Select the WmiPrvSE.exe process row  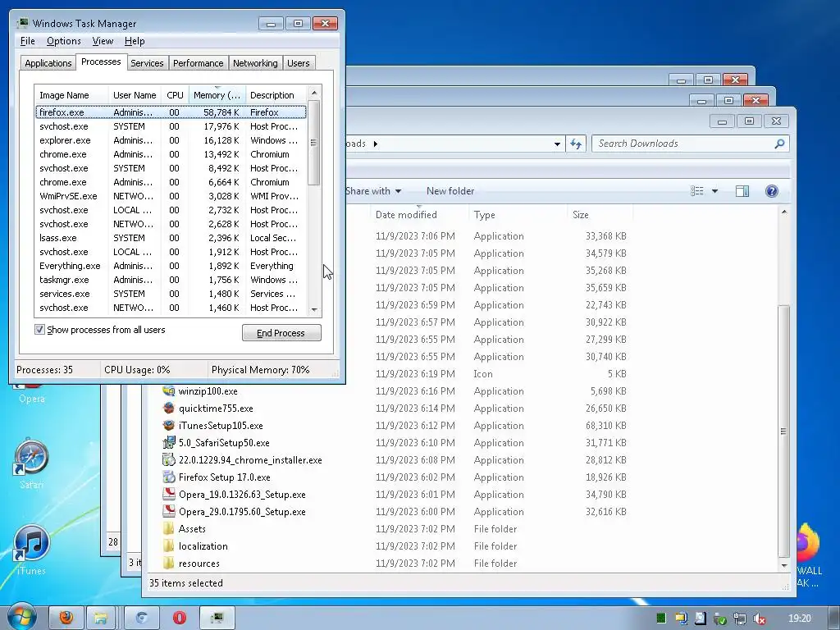(171, 196)
